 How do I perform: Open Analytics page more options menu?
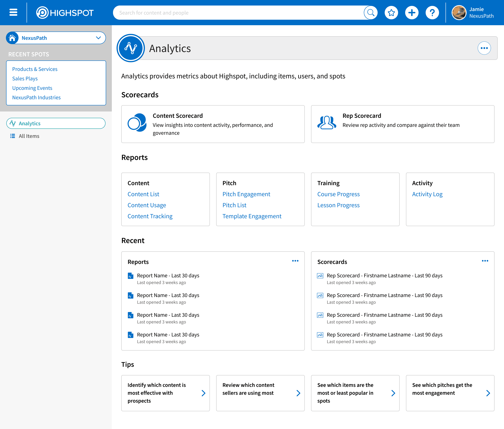click(484, 48)
